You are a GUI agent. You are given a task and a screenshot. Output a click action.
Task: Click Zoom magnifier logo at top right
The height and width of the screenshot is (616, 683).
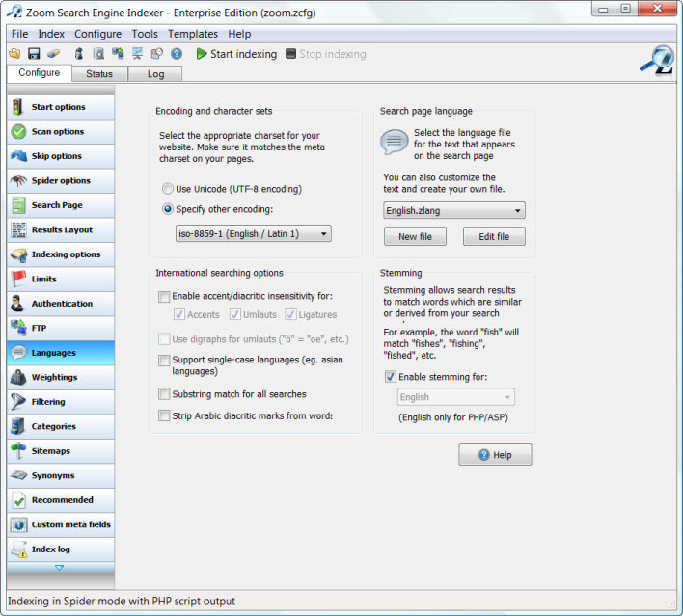[657, 60]
